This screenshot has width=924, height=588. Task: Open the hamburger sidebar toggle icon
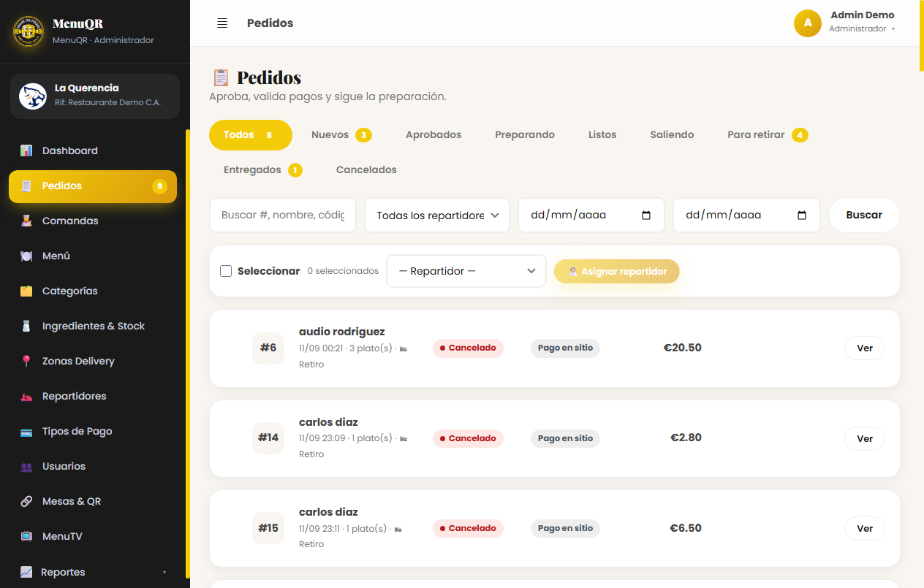coord(222,23)
